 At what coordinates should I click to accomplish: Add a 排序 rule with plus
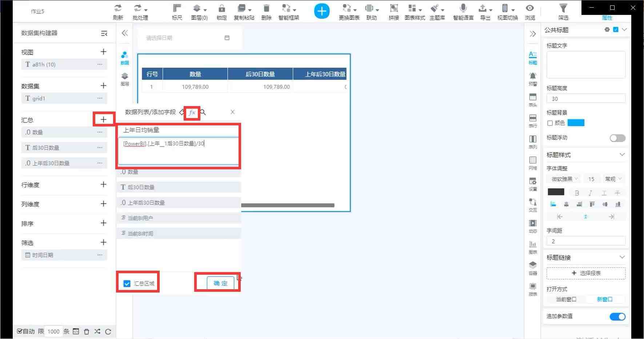103,223
